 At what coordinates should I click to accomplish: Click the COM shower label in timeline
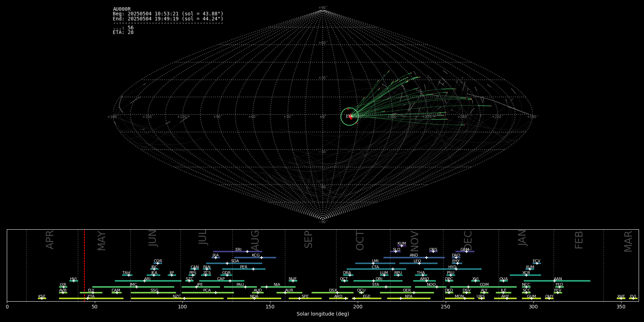pos(484,285)
